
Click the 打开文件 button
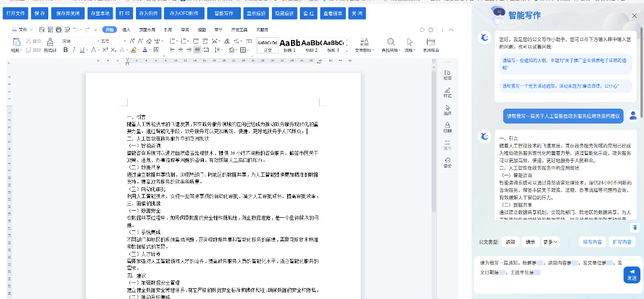pos(16,13)
